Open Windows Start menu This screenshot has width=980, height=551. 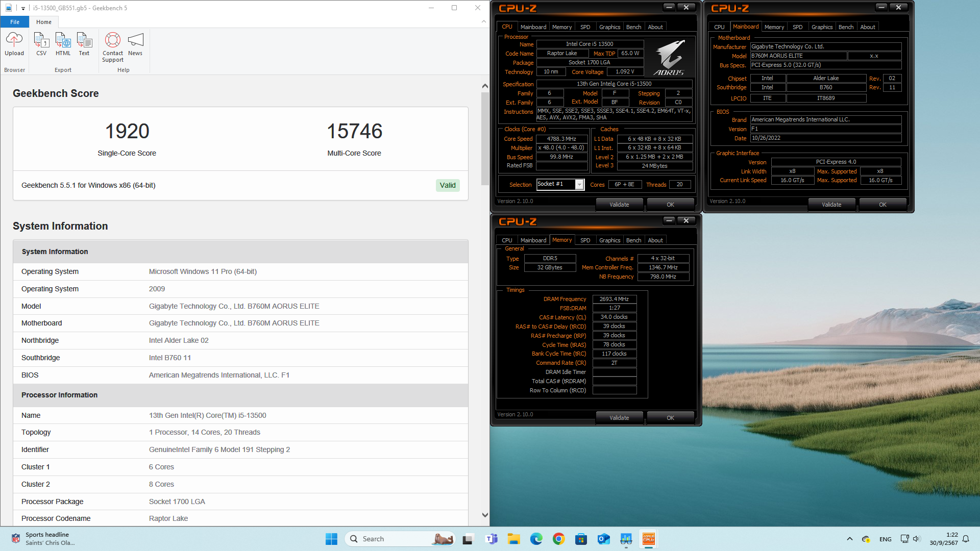point(331,539)
